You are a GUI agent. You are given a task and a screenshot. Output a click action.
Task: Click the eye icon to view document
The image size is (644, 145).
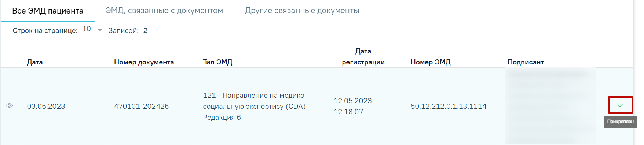pos(10,105)
